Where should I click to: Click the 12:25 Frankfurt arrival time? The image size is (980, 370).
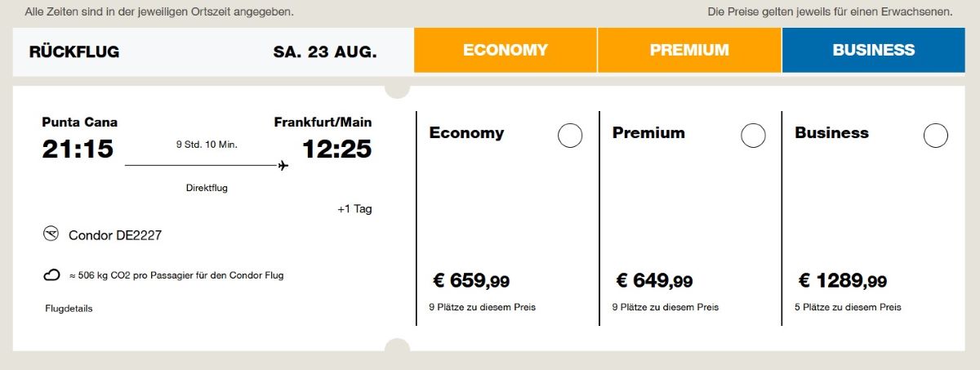pos(336,149)
